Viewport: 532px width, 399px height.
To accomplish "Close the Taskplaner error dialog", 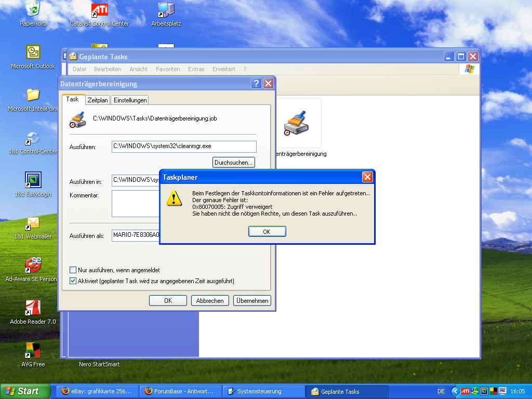I will coord(367,177).
